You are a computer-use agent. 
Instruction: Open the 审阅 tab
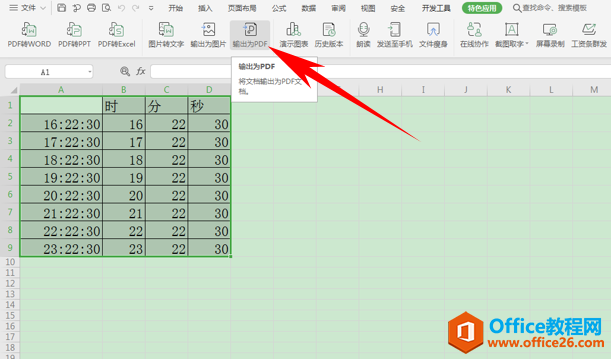[338, 8]
